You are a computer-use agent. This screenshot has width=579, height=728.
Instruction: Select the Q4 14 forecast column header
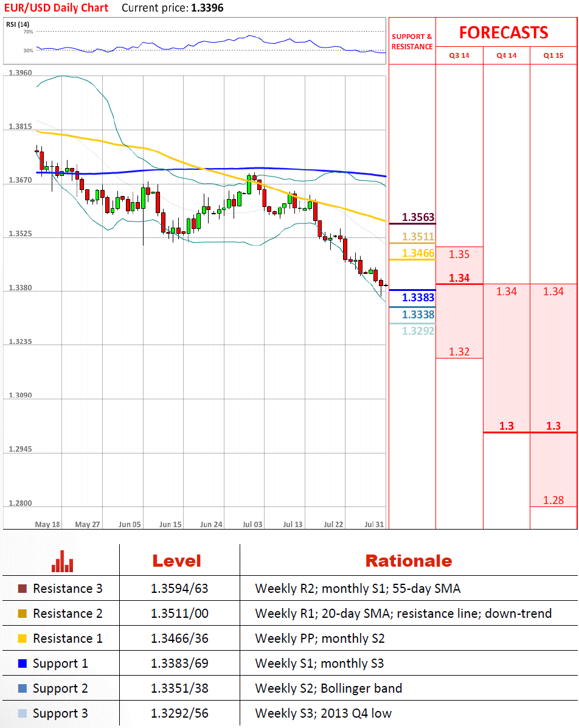coord(506,55)
